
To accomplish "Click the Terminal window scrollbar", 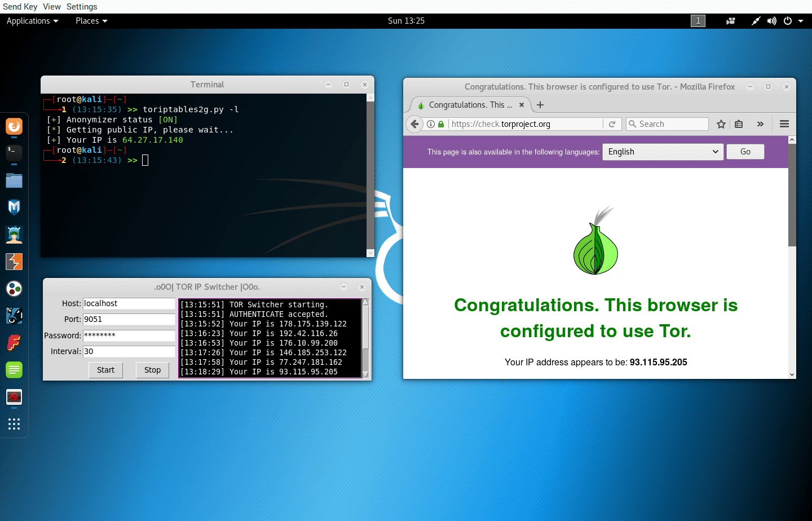I will click(x=370, y=175).
